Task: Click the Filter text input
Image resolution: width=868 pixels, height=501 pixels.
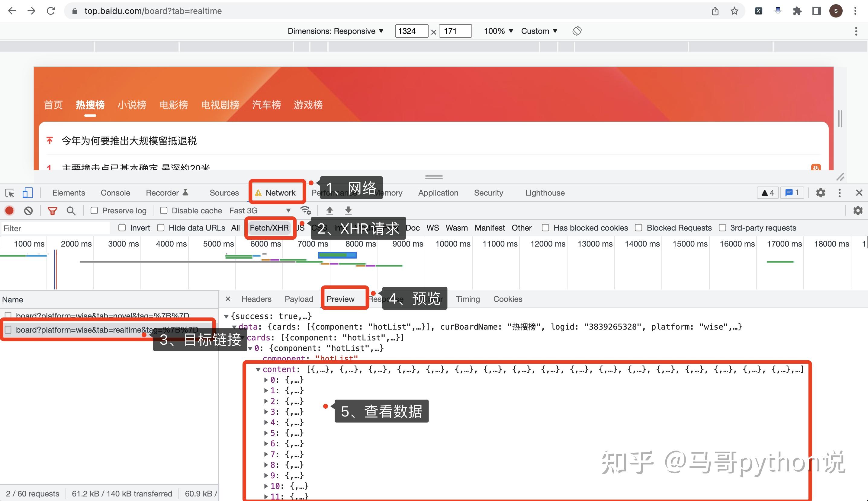Action: [x=55, y=228]
